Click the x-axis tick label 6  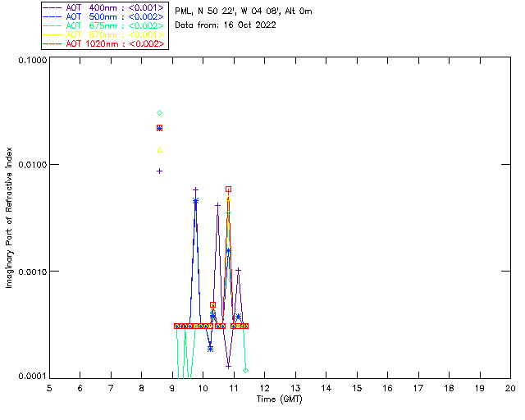[80, 388]
